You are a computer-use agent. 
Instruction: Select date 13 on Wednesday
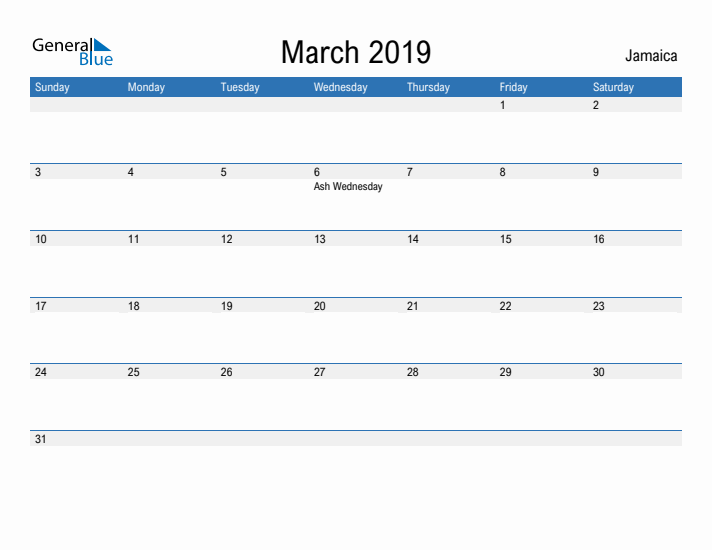[x=320, y=239]
